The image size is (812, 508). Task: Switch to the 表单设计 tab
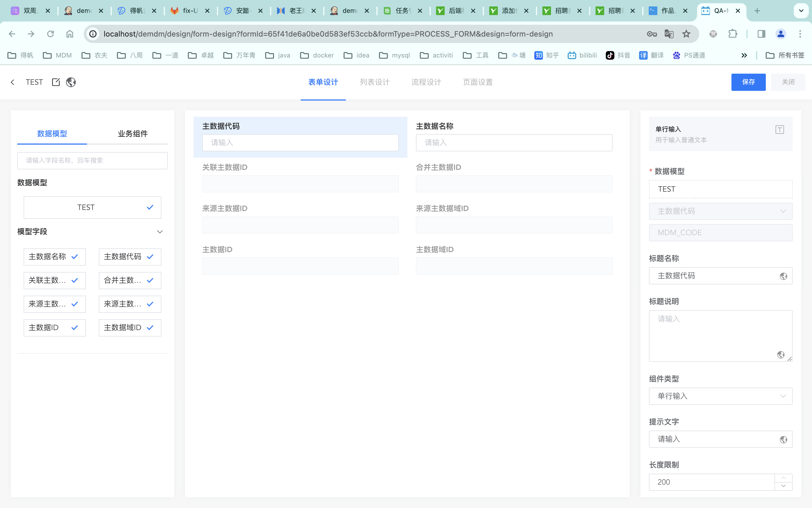[x=323, y=82]
